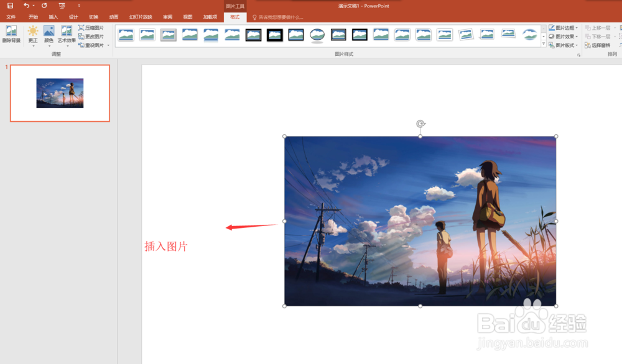Screen dimensions: 622x364
Task: Apply the Snip Diagonal Corner White style
Action: click(423, 35)
